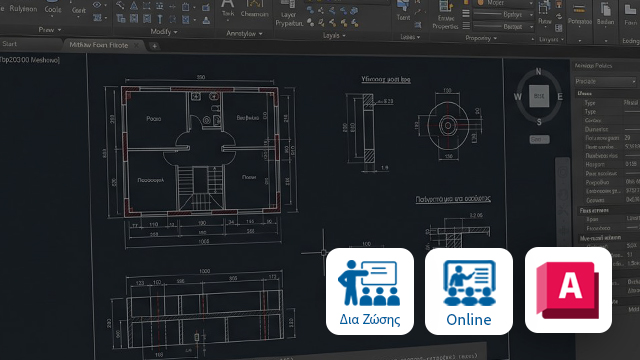Click the last icon in Modify panel bottom row

(x=206, y=20)
